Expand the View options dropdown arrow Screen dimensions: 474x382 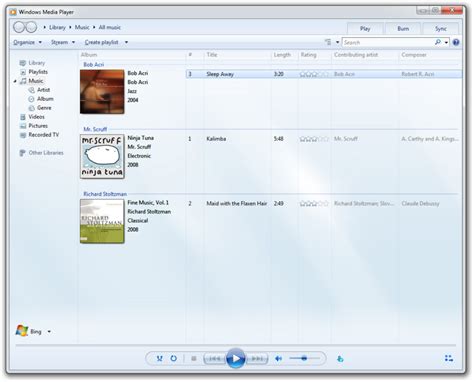pyautogui.click(x=337, y=42)
